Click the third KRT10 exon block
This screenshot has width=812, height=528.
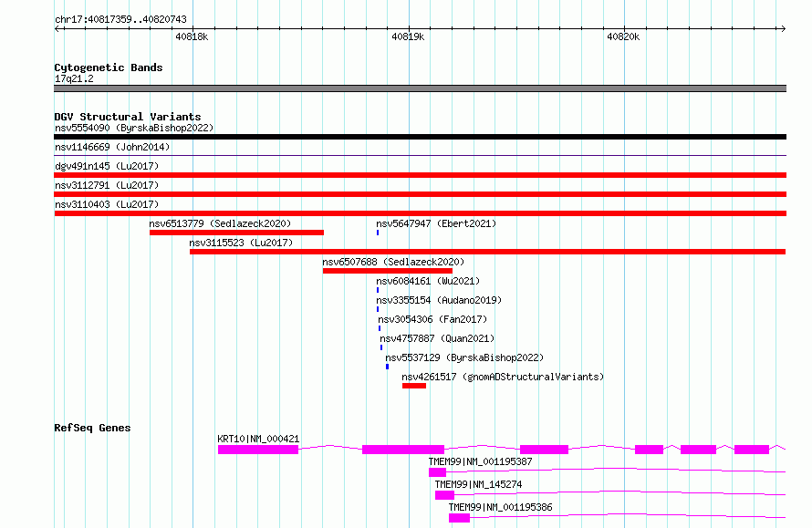[545, 450]
